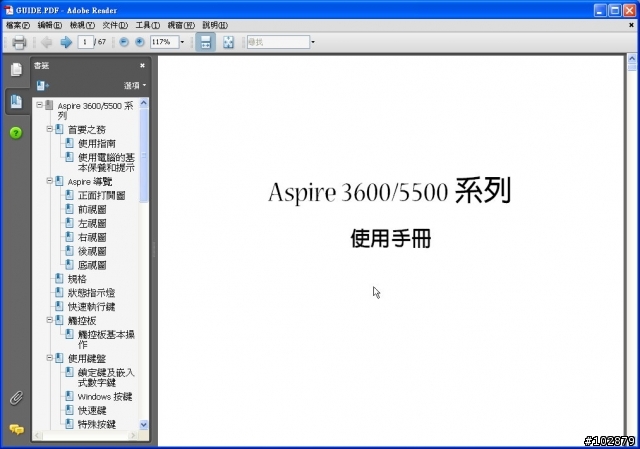Open the 編輯 Edit menu

coord(49,25)
